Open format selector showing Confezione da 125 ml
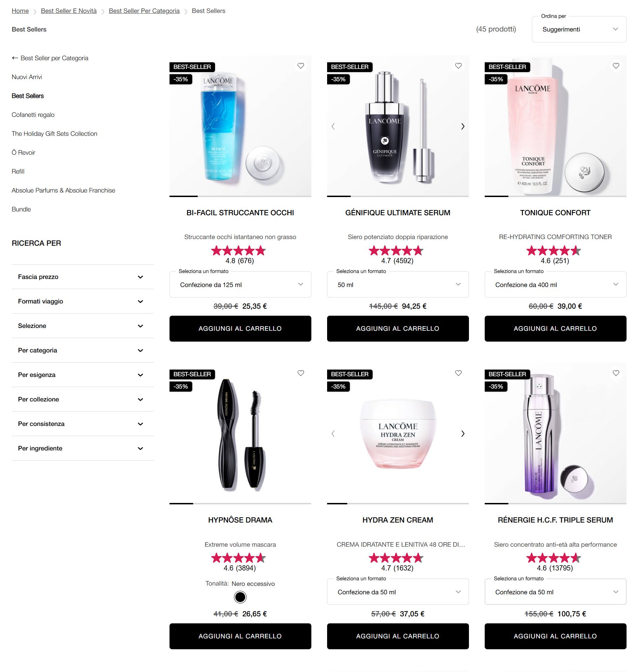 tap(240, 285)
